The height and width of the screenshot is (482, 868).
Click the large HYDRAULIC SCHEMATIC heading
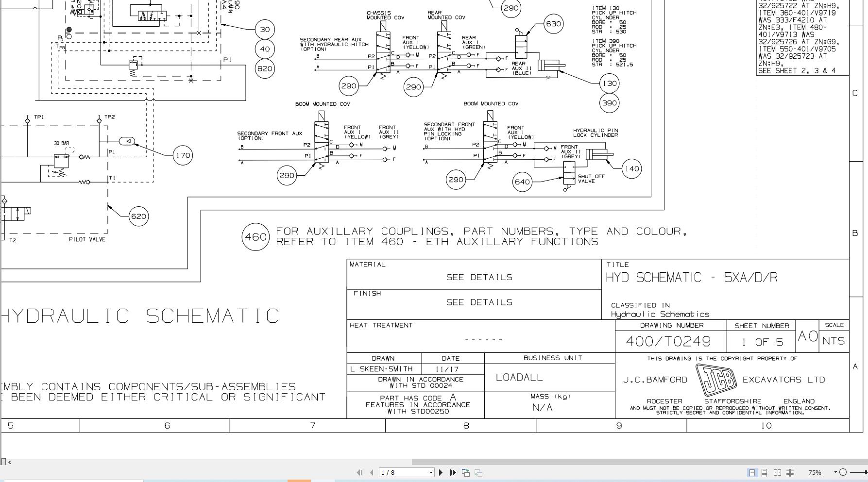click(140, 316)
